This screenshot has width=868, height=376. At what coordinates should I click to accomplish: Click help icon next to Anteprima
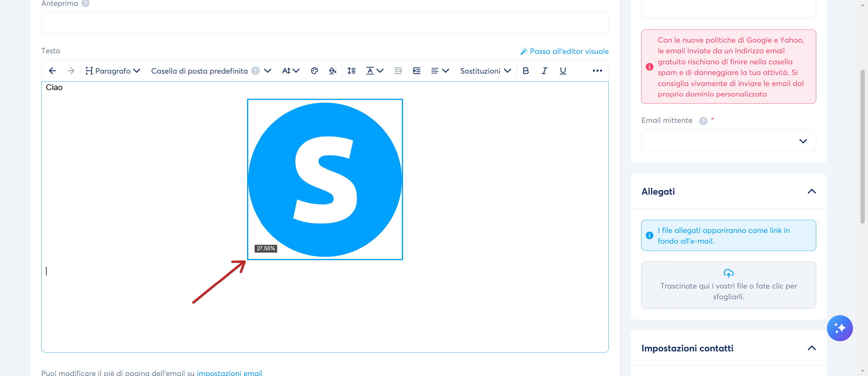(86, 3)
